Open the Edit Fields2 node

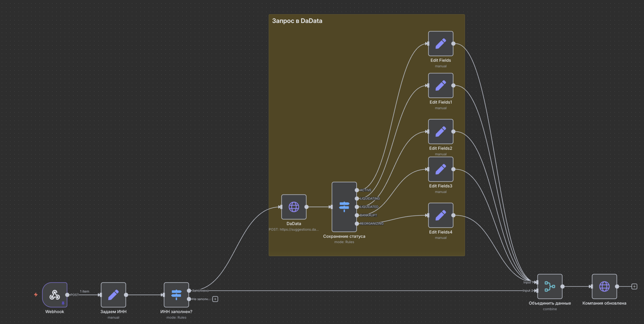pos(441,131)
